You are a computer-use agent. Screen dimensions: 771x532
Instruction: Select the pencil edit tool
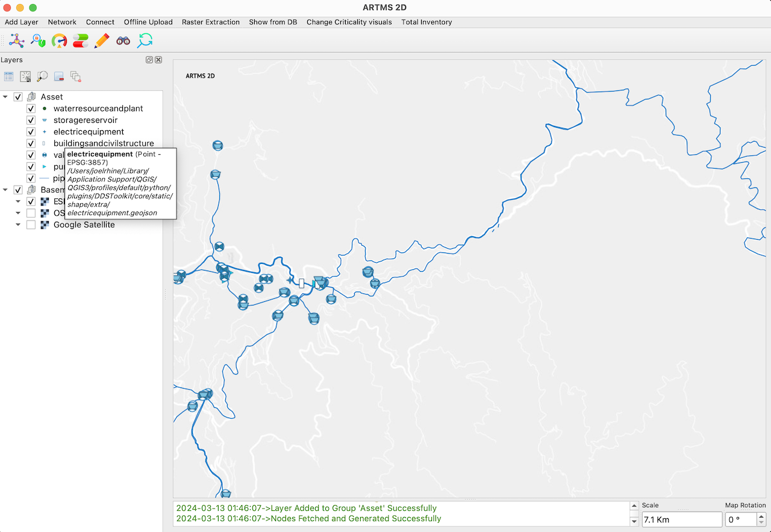click(x=102, y=41)
